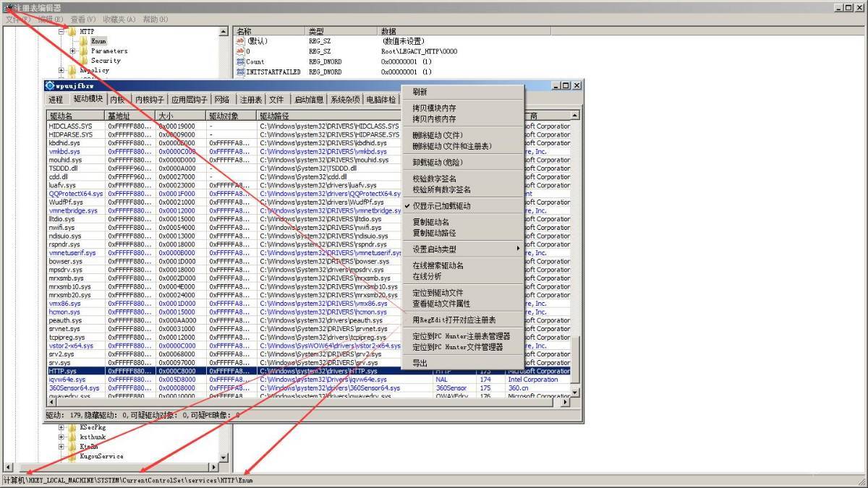The width and height of the screenshot is (868, 488).
Task: Expand the Parameters key under HTTP
Action: [73, 51]
